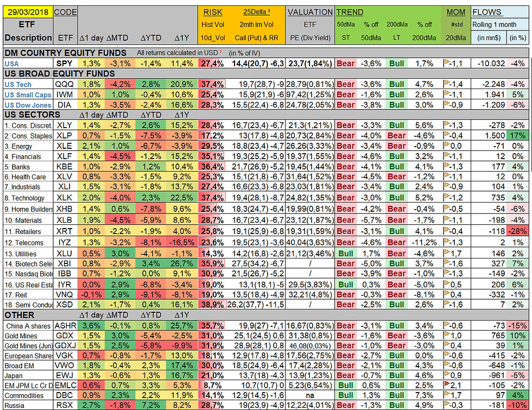Viewport: 532px width, 410px height.
Task: Click the Rolling 1 month label
Action: (x=495, y=24)
